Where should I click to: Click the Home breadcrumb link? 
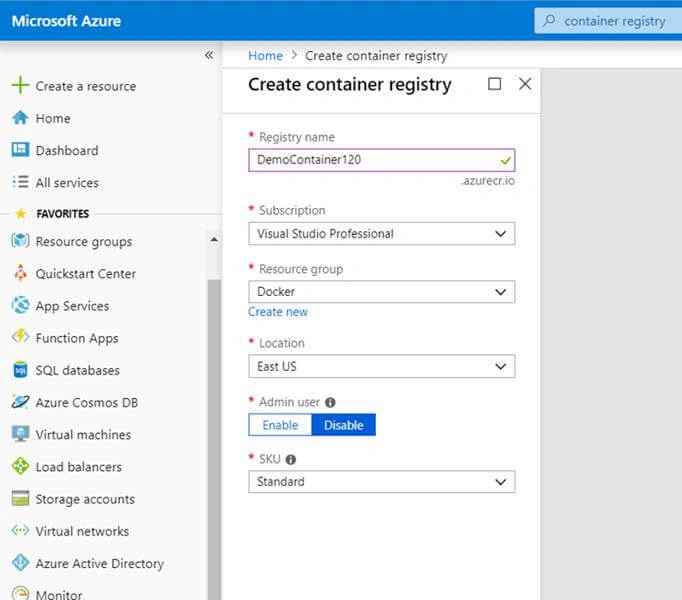pyautogui.click(x=265, y=56)
